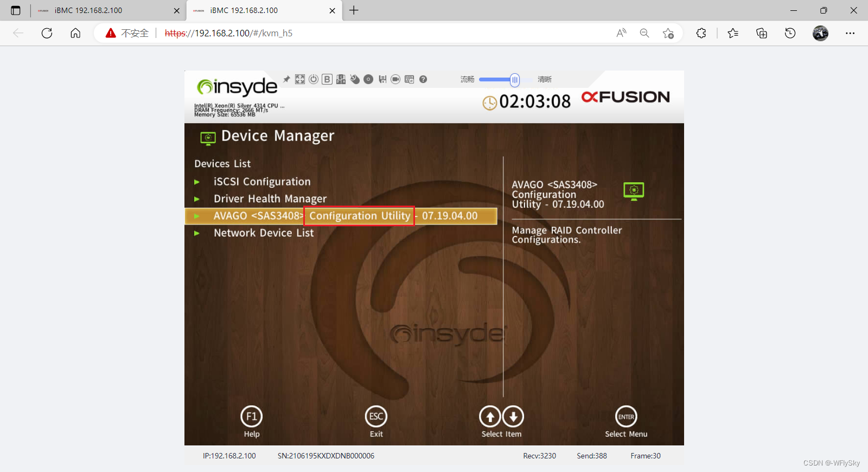Click the XFUSION logo
The image size is (868, 472).
(x=626, y=97)
